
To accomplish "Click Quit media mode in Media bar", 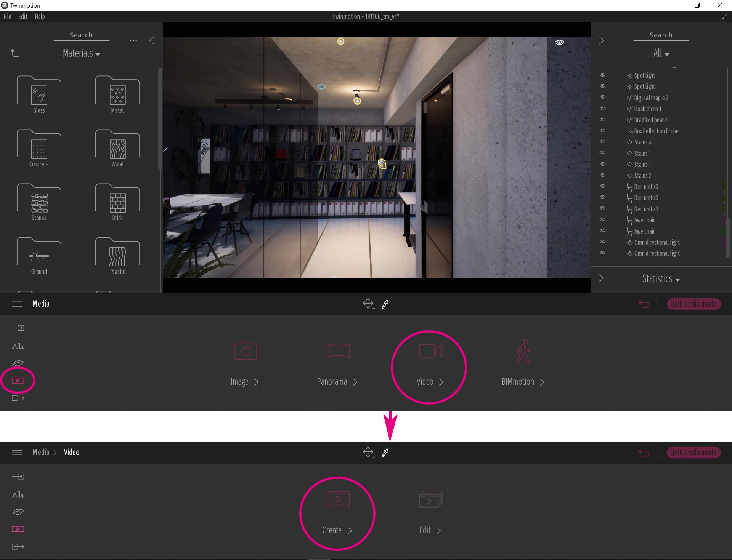I will [x=693, y=304].
